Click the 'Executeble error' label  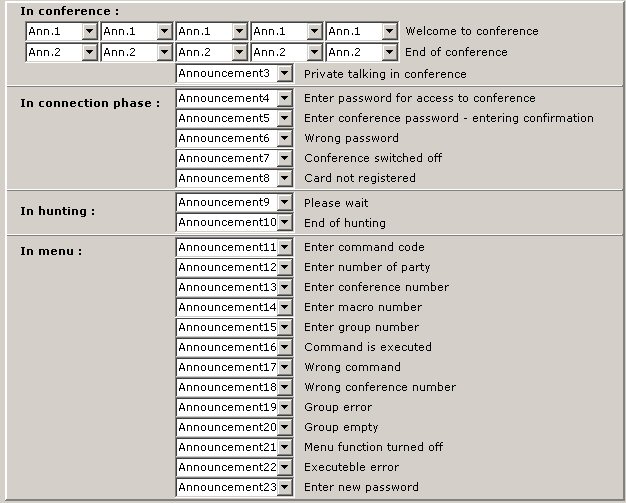click(x=351, y=467)
